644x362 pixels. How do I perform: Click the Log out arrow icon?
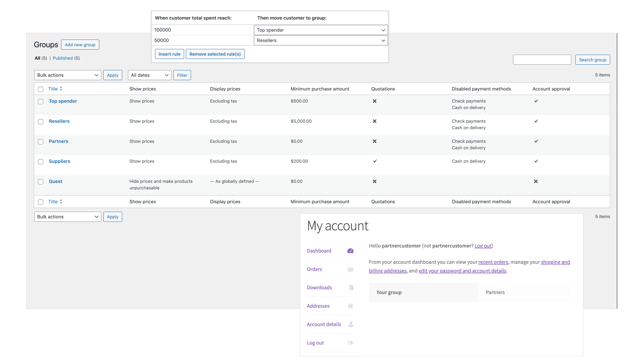point(351,343)
